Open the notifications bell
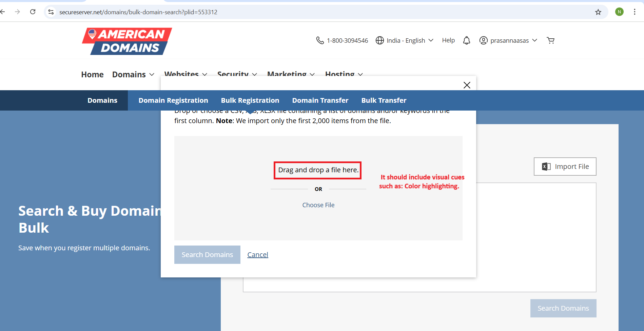 pyautogui.click(x=467, y=40)
